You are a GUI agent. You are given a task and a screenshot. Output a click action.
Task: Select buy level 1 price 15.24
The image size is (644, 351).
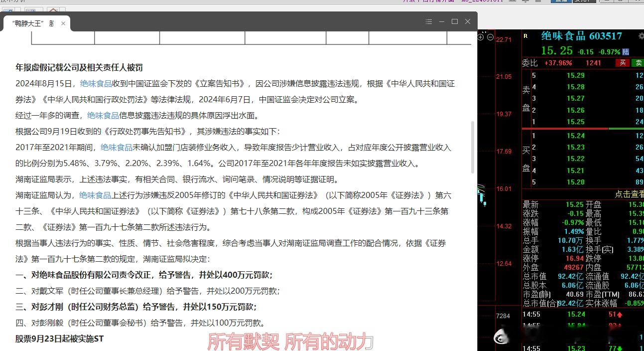point(575,136)
